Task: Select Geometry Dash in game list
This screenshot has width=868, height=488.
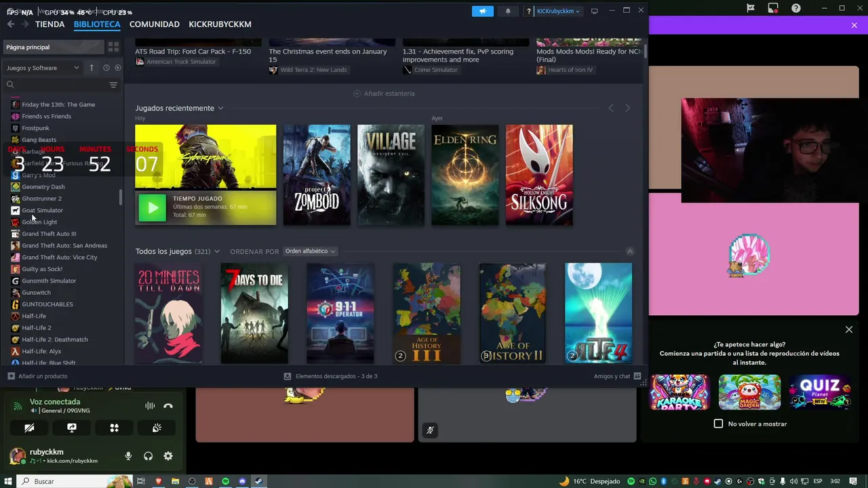Action: (43, 186)
